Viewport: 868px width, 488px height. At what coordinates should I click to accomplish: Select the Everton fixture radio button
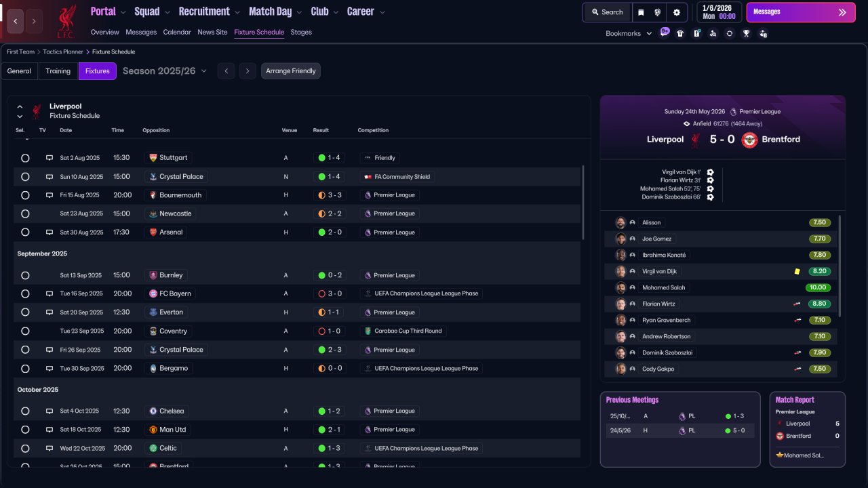25,312
